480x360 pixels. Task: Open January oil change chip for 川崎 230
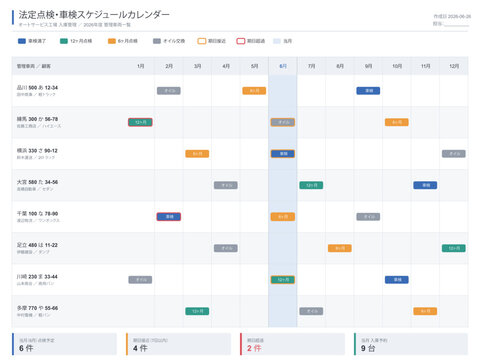click(x=140, y=280)
